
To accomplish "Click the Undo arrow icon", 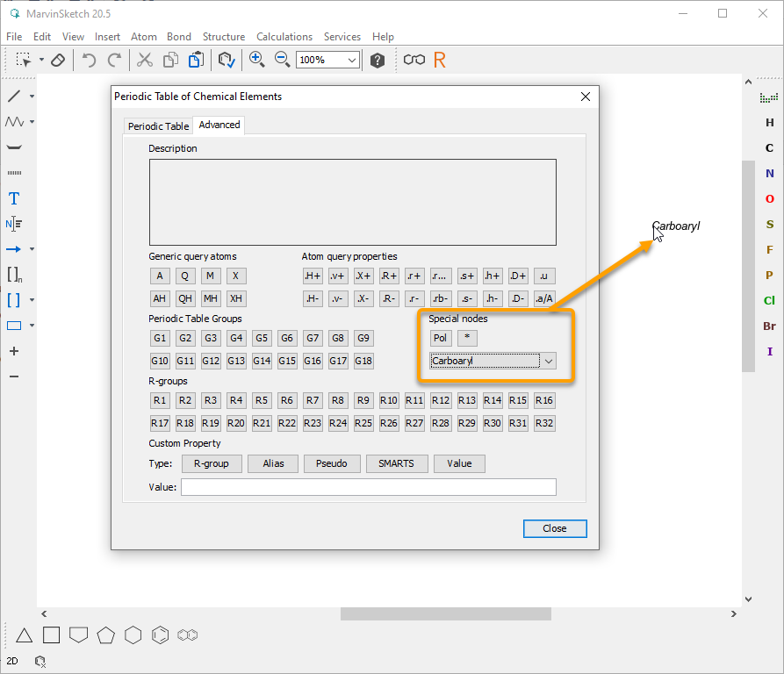I will (89, 60).
